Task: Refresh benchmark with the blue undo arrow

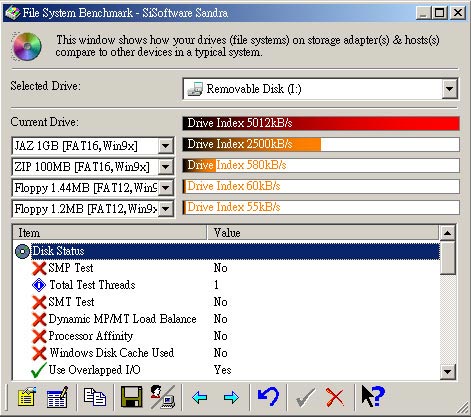Action: coord(268,396)
